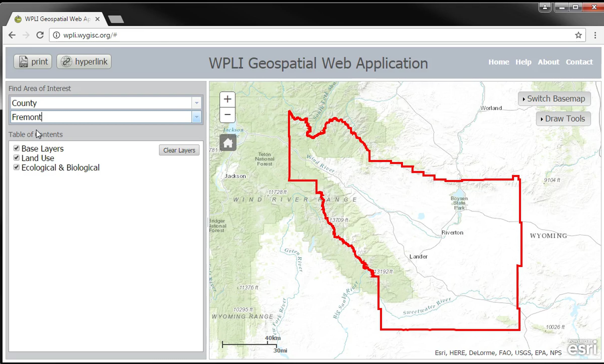The width and height of the screenshot is (604, 364).
Task: Click the hyperlink chain button
Action: pos(84,62)
